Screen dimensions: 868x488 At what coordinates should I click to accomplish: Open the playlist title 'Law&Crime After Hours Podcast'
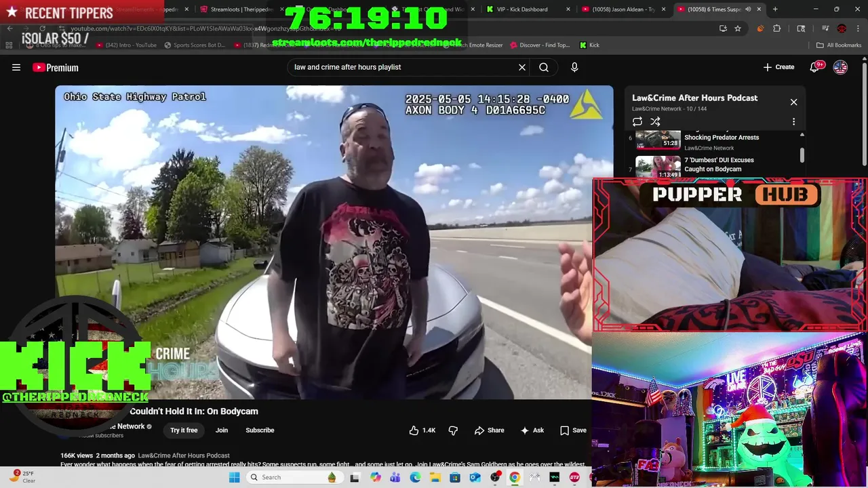(694, 98)
